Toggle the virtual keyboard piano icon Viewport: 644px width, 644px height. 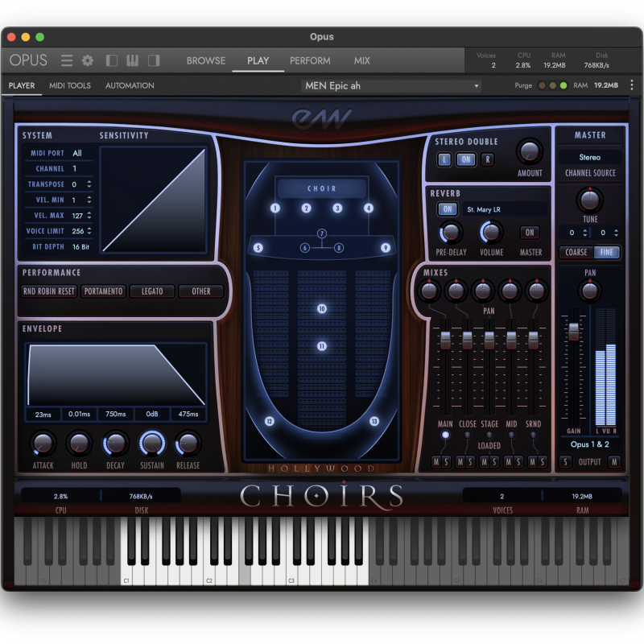[132, 60]
